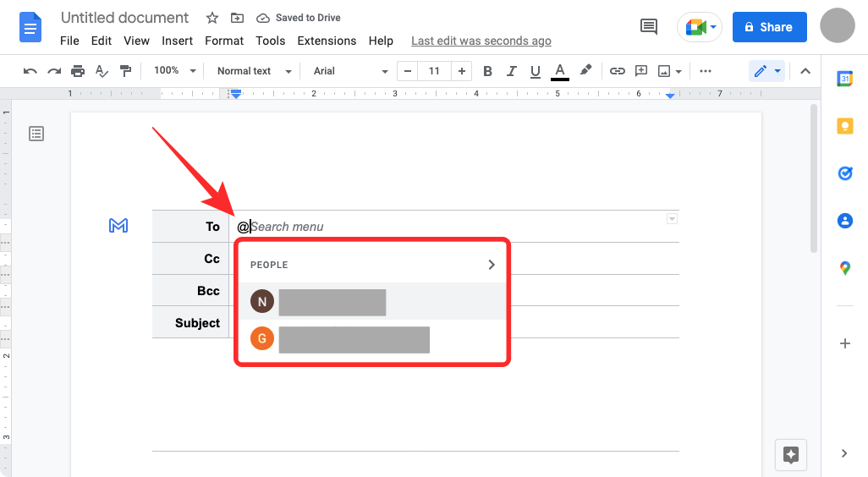The height and width of the screenshot is (477, 868).
Task: Open Google Maps side panel
Action: (845, 268)
